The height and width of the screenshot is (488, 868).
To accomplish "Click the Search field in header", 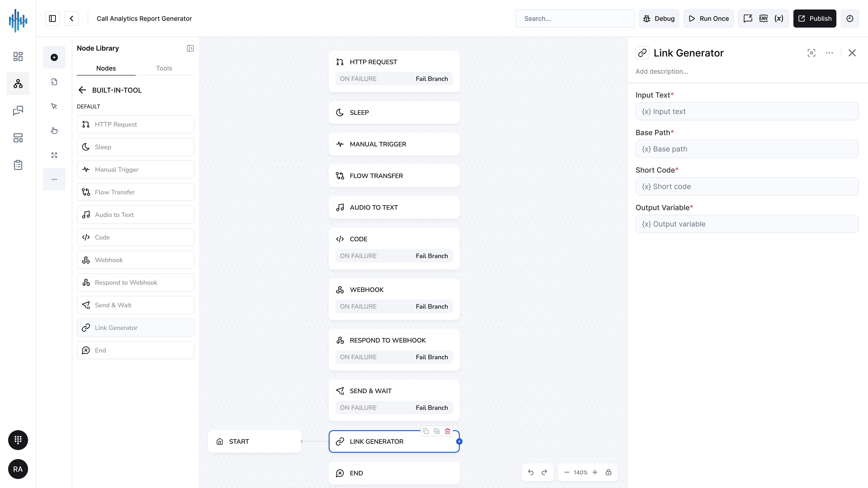I will pyautogui.click(x=575, y=19).
